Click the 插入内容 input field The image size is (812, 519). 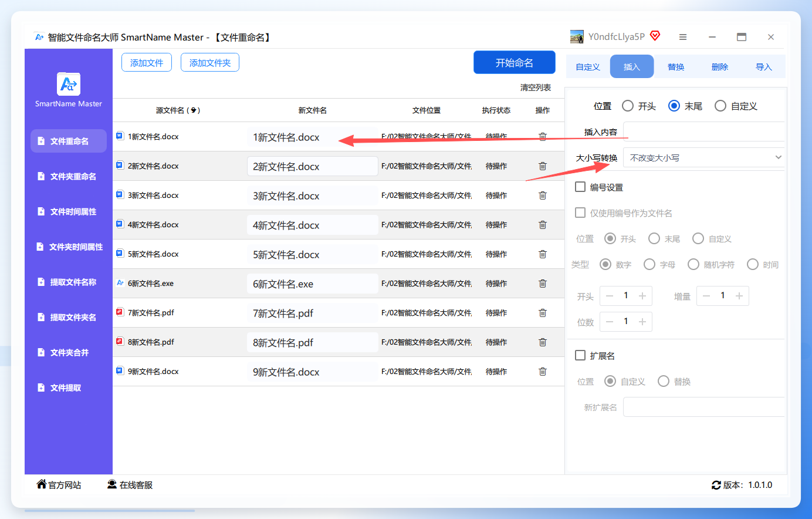point(704,132)
